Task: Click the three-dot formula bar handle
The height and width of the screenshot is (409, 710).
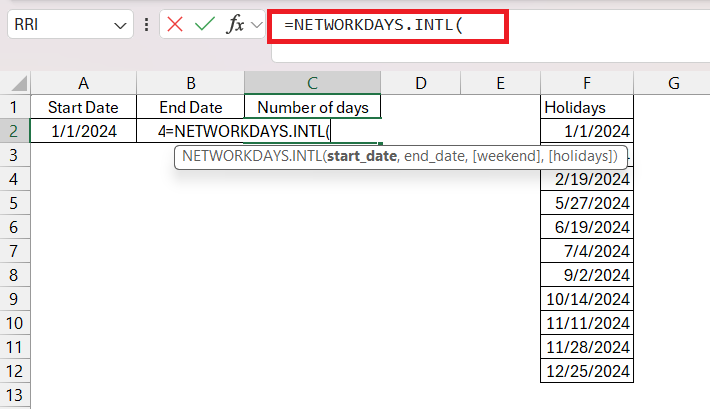Action: (x=146, y=24)
